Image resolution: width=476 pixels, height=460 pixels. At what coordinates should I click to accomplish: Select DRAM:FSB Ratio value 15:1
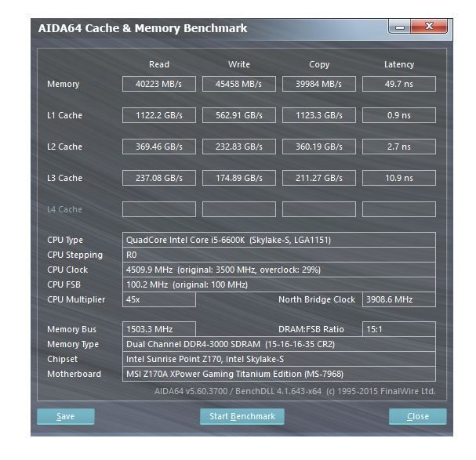(x=399, y=329)
